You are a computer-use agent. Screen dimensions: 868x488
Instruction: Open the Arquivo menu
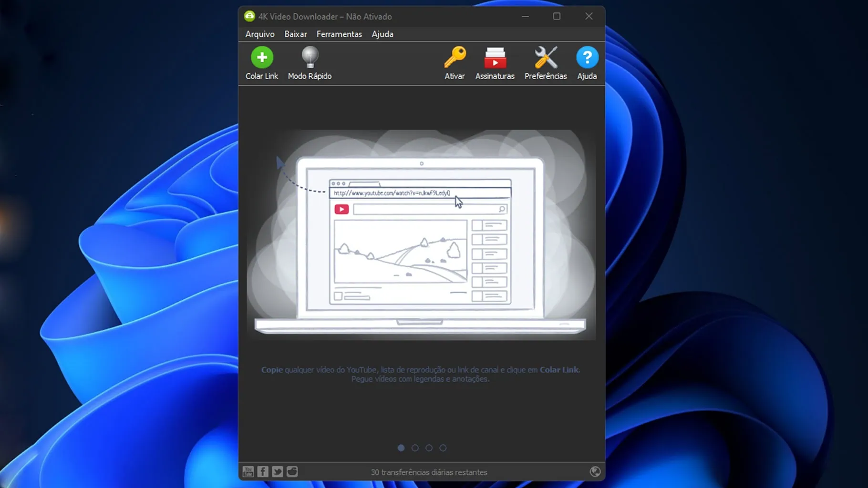pyautogui.click(x=260, y=34)
